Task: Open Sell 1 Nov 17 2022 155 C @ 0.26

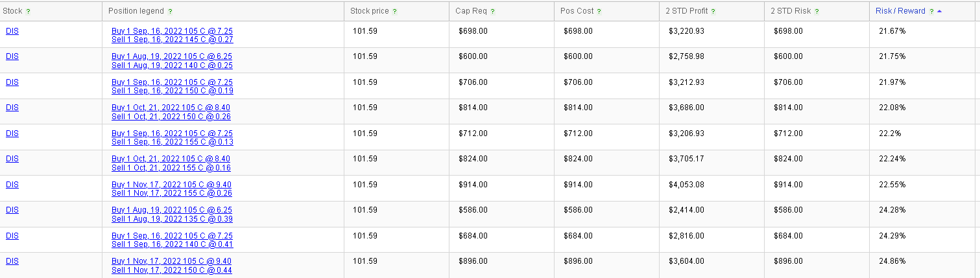Action: [x=172, y=193]
